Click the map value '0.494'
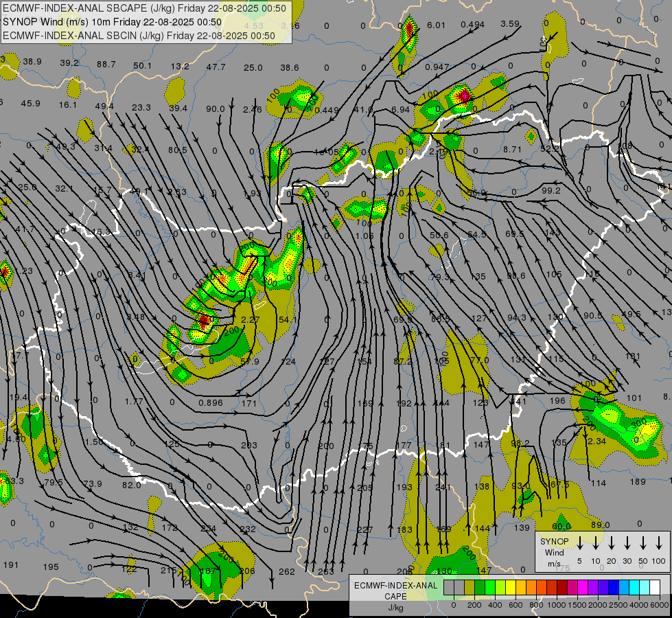Viewport: 672px width, 618px height. click(x=473, y=25)
